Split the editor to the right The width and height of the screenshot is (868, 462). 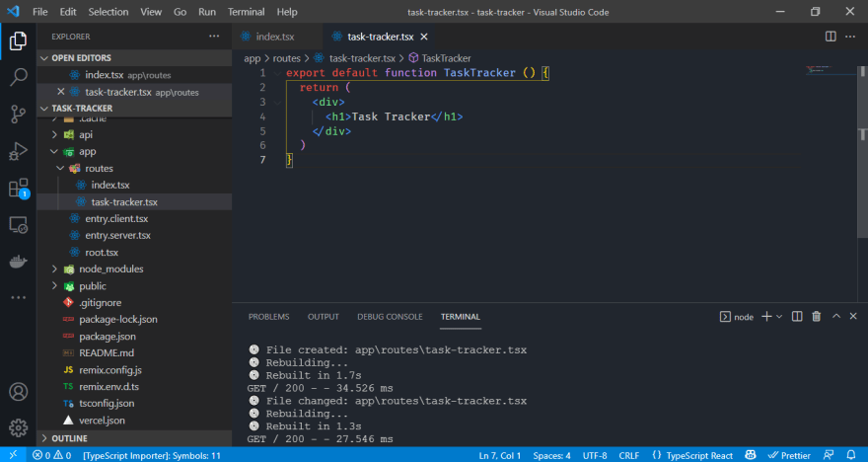831,37
